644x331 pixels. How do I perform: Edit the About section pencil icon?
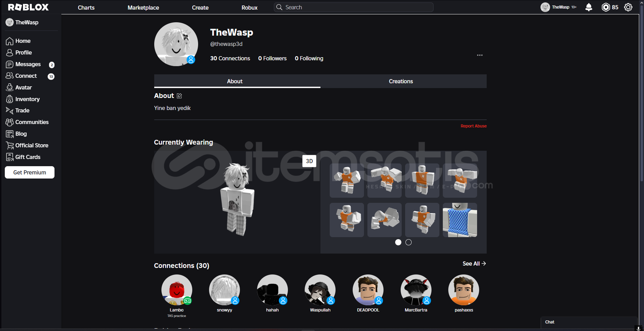pos(179,96)
